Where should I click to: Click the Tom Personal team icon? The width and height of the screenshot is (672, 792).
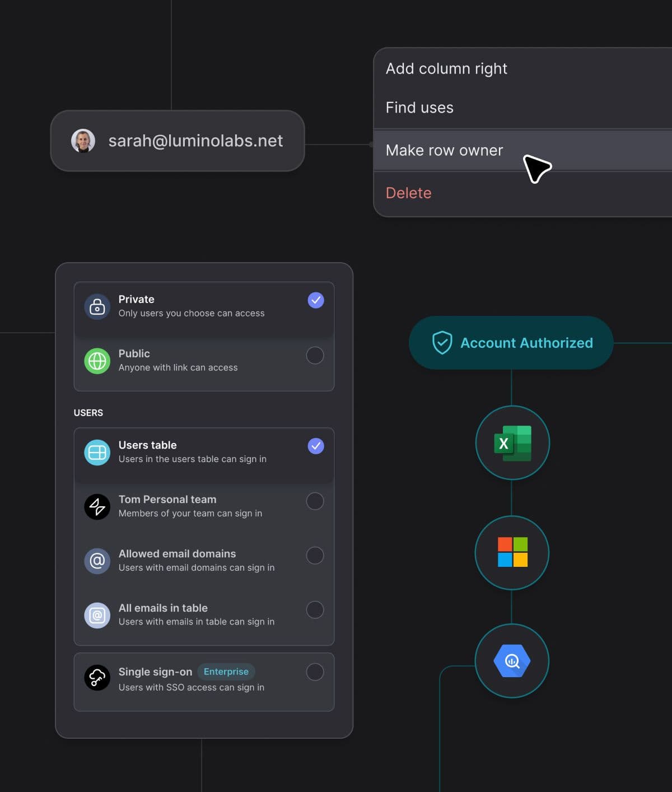(x=97, y=507)
